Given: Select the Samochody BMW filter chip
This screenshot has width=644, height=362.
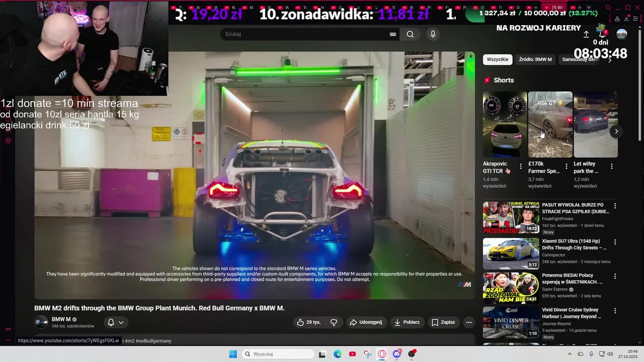Looking at the screenshot, I should tap(580, 59).
